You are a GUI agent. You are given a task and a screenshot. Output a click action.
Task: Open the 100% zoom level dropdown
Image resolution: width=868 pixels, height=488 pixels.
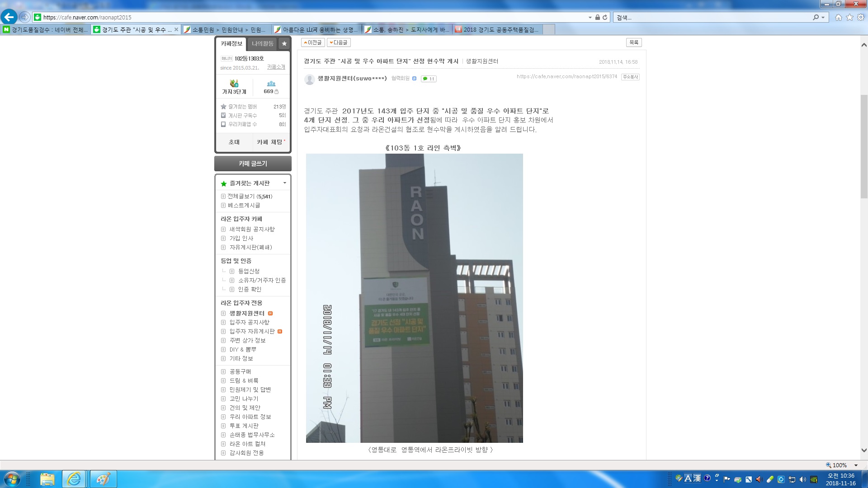[x=856, y=465]
